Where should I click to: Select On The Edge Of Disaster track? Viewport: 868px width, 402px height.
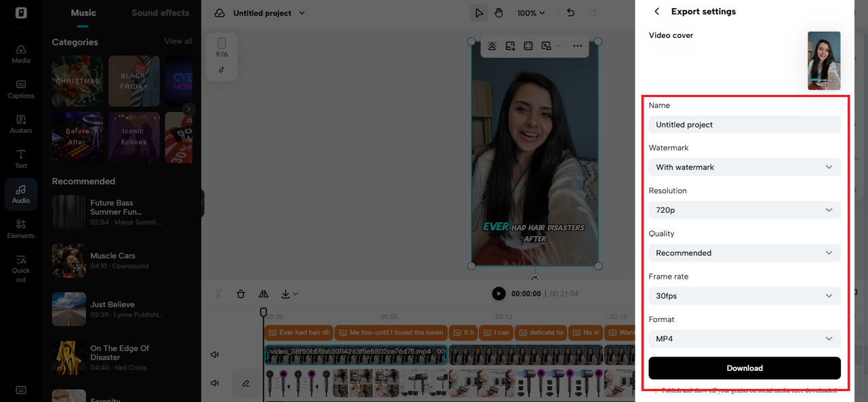[x=122, y=357]
